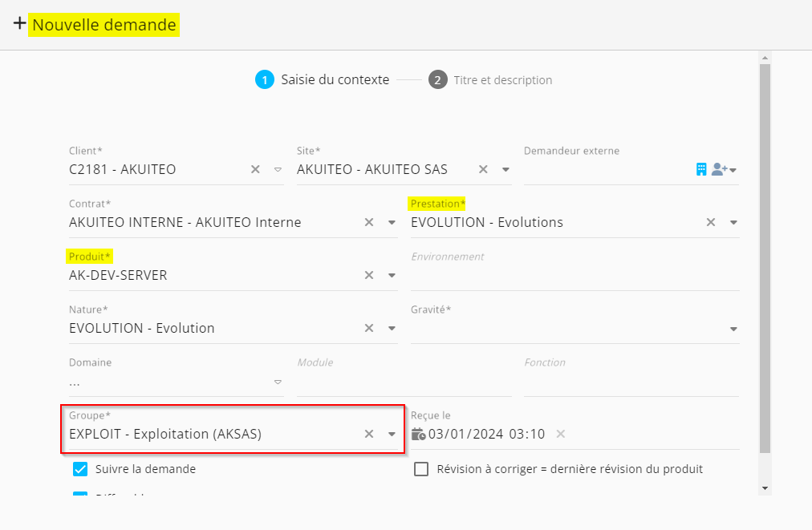Viewport: 812px width, 530px height.
Task: Expand the Nature dropdown arrow
Action: point(392,328)
